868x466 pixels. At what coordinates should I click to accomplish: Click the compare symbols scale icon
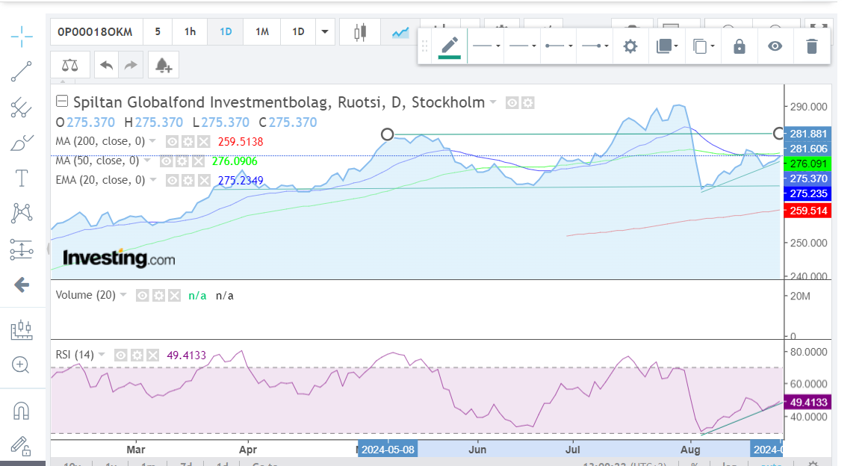coord(70,66)
